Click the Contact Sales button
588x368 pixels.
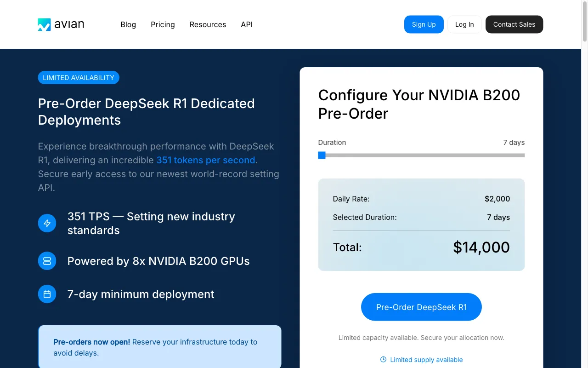click(x=514, y=24)
